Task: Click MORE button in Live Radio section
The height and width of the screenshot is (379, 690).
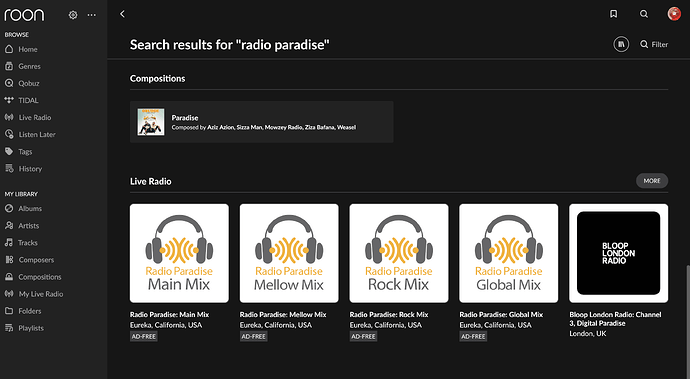Action: point(652,180)
